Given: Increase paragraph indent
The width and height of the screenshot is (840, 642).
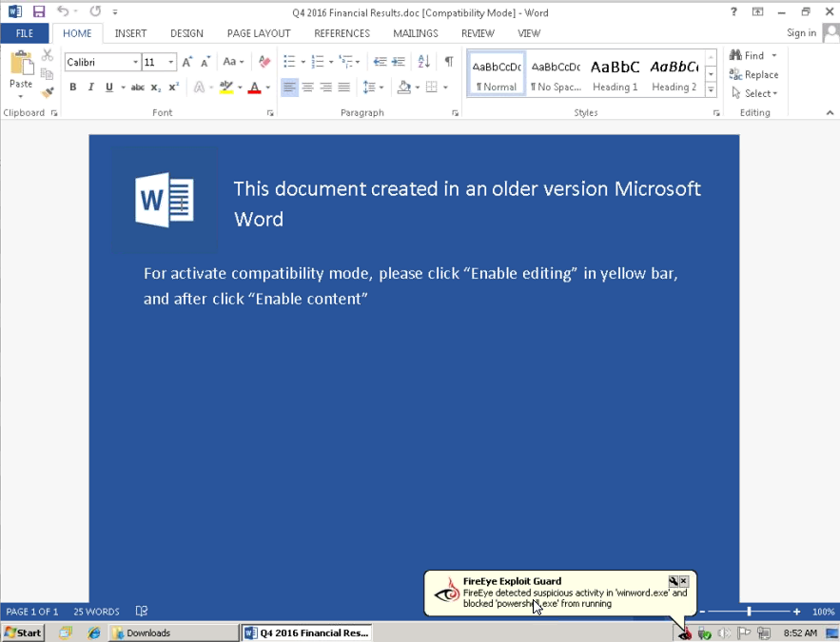Looking at the screenshot, I should click(x=398, y=62).
